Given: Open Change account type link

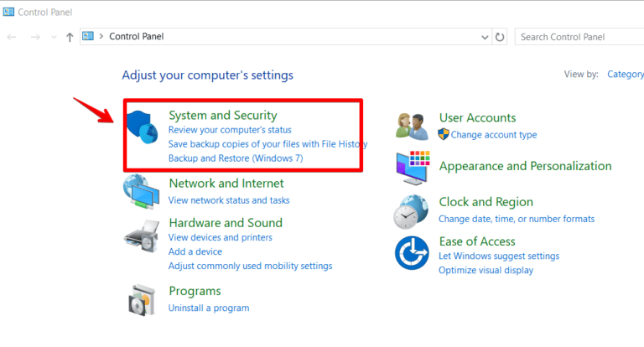Looking at the screenshot, I should pos(493,134).
